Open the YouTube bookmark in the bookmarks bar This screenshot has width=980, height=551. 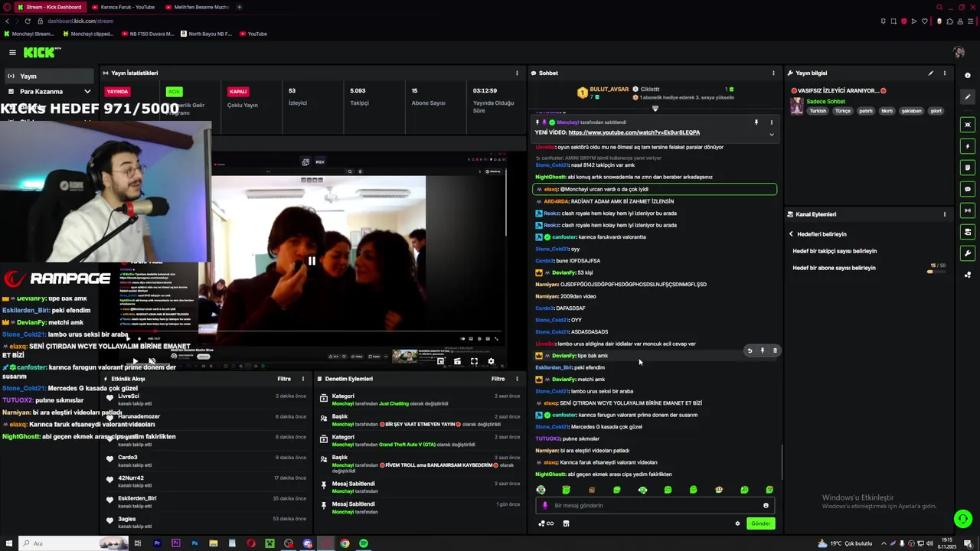pos(253,34)
